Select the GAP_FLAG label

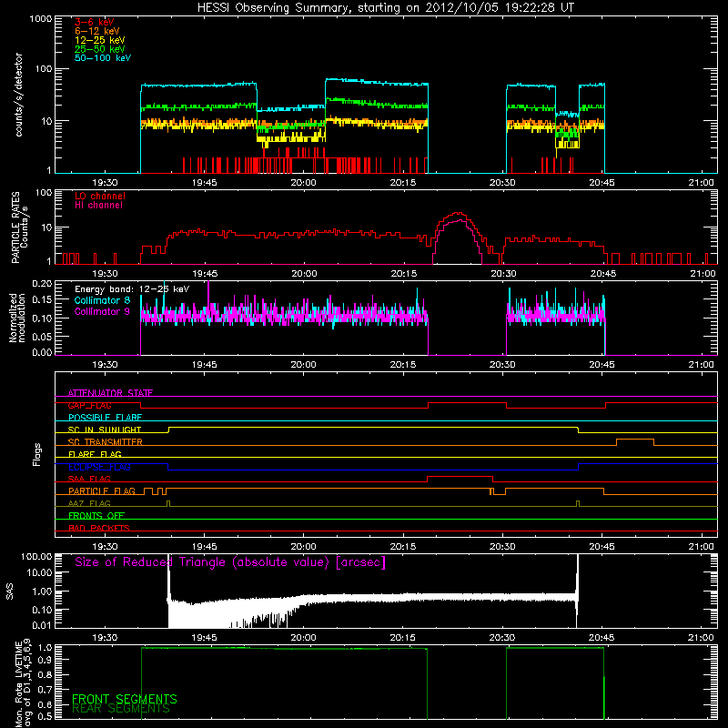[89, 405]
